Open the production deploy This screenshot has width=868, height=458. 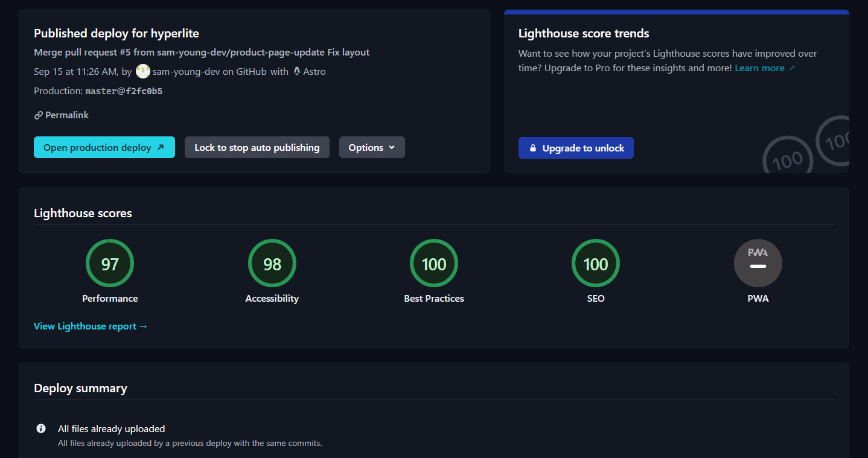click(104, 147)
